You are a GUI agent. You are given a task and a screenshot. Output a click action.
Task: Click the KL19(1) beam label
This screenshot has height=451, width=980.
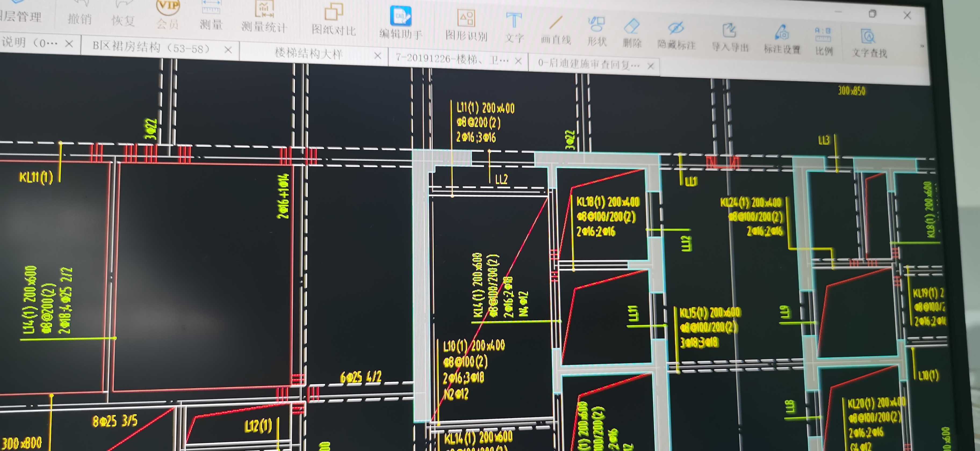pyautogui.click(x=929, y=293)
